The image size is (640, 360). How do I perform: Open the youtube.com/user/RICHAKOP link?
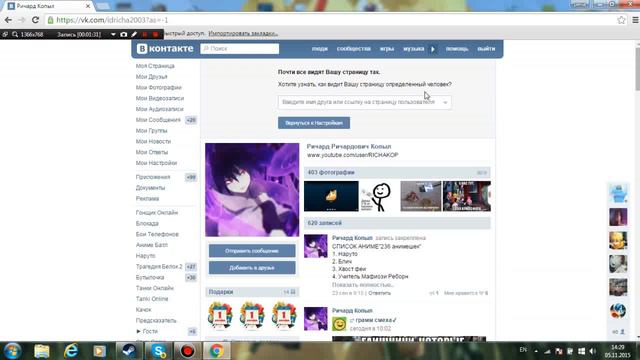point(353,155)
